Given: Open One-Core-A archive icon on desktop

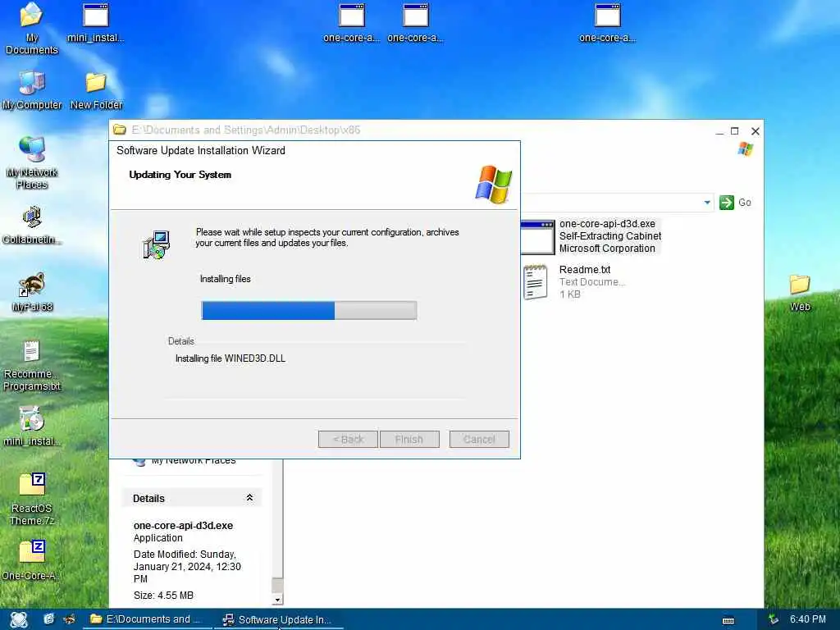Looking at the screenshot, I should coord(32,560).
